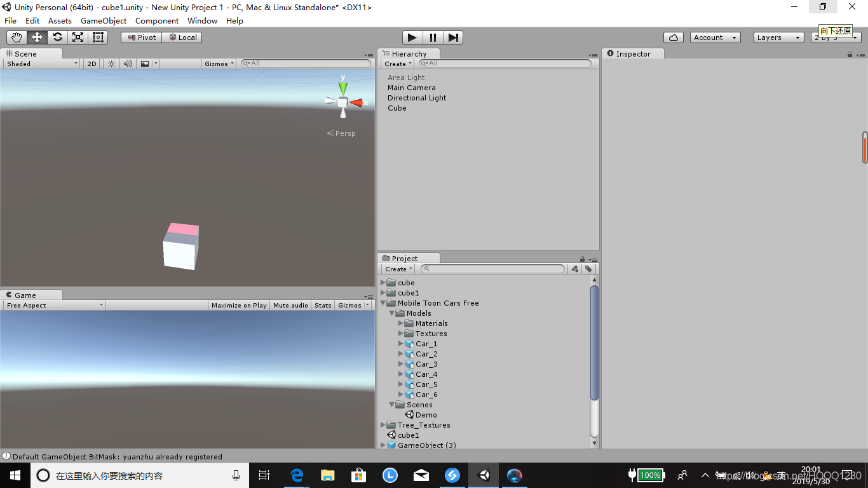Open the Shaded draw mode dropdown
This screenshot has height=488, width=868.
pyautogui.click(x=42, y=64)
